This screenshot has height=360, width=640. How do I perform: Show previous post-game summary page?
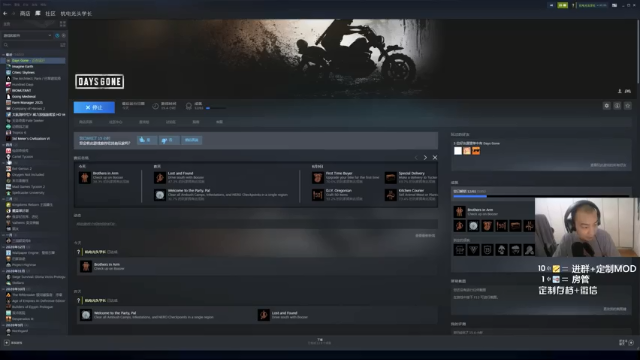(416, 158)
